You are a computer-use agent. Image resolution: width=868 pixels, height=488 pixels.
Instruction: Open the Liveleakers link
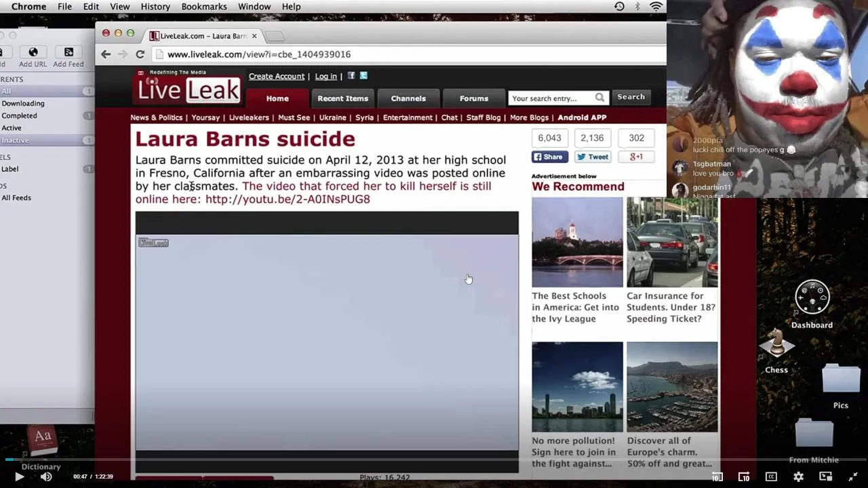[249, 117]
